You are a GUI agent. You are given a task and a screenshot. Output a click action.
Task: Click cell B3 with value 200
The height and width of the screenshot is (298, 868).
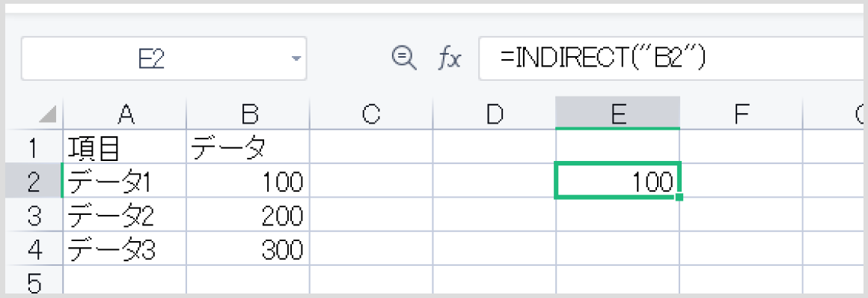[248, 215]
